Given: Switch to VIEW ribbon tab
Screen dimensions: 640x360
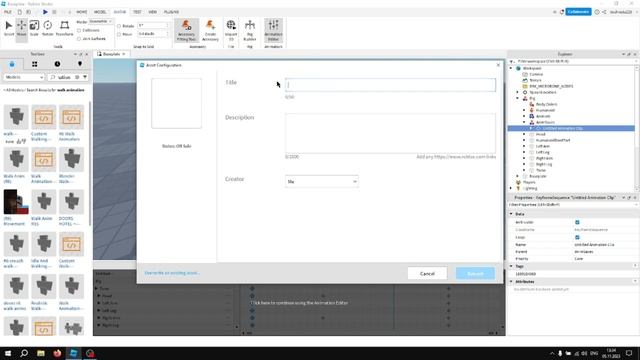Looking at the screenshot, I should click(x=153, y=12).
